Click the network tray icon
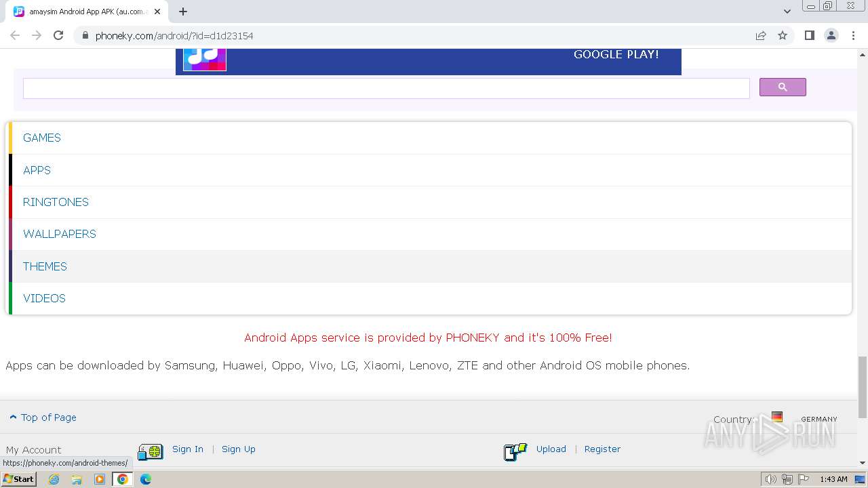The image size is (868, 488). click(787, 479)
